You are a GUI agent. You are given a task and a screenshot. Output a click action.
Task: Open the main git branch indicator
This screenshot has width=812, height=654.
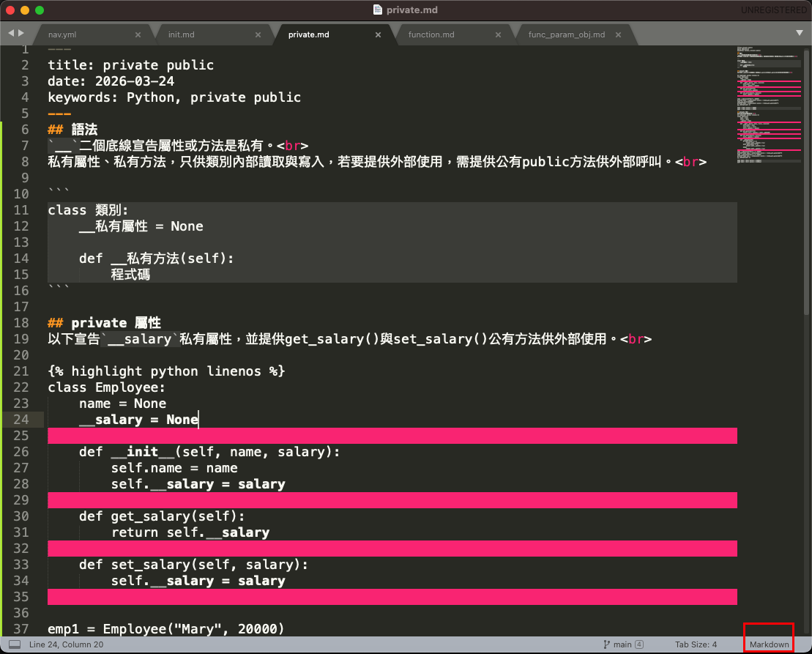[x=617, y=644]
